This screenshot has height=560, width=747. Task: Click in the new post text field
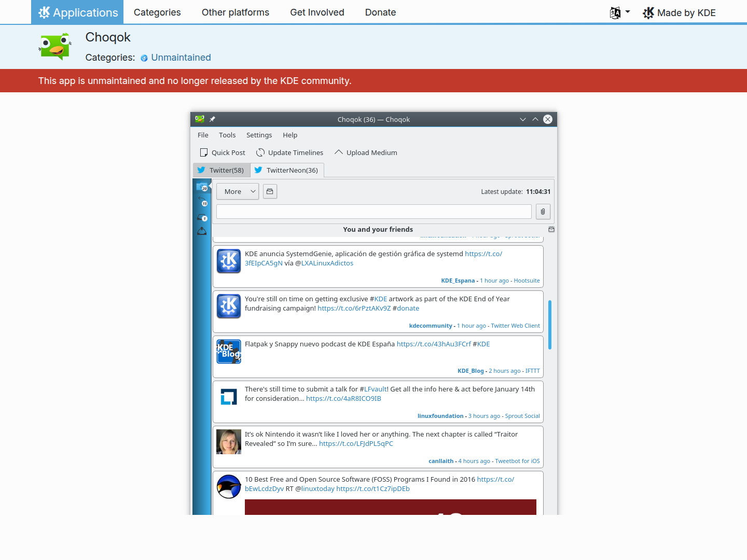click(x=374, y=212)
